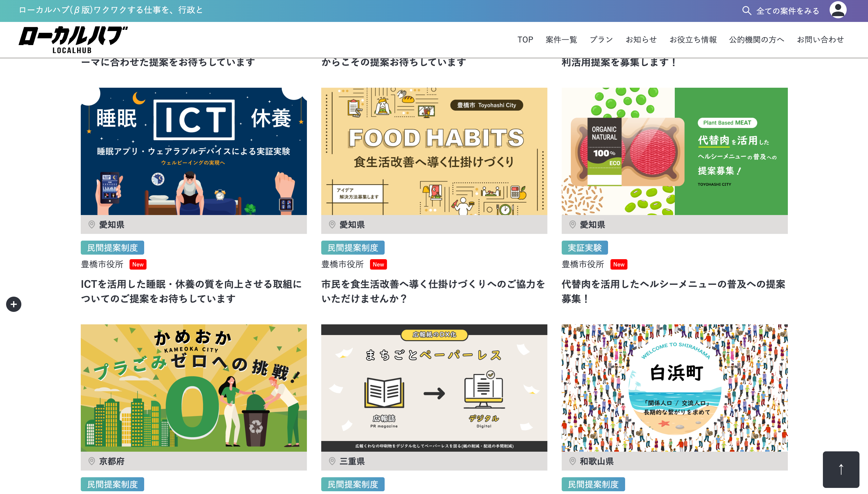Open まちごとペーパーレス project thumbnail
The height and width of the screenshot is (494, 868).
[x=434, y=388]
